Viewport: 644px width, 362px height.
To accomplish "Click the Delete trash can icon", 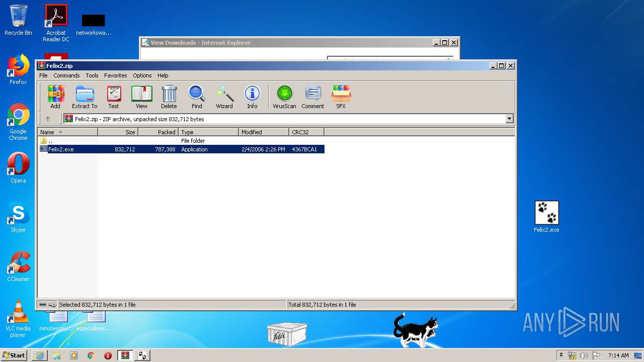I will [x=169, y=97].
